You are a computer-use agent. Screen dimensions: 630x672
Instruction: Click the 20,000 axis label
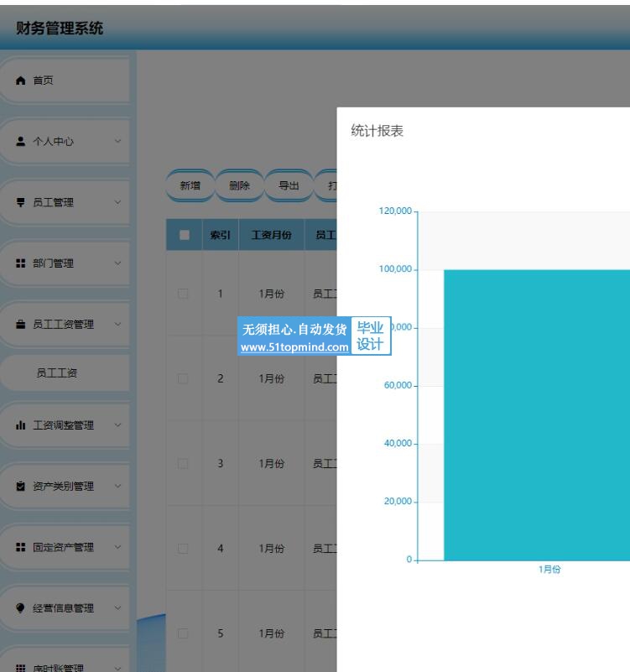click(x=398, y=501)
